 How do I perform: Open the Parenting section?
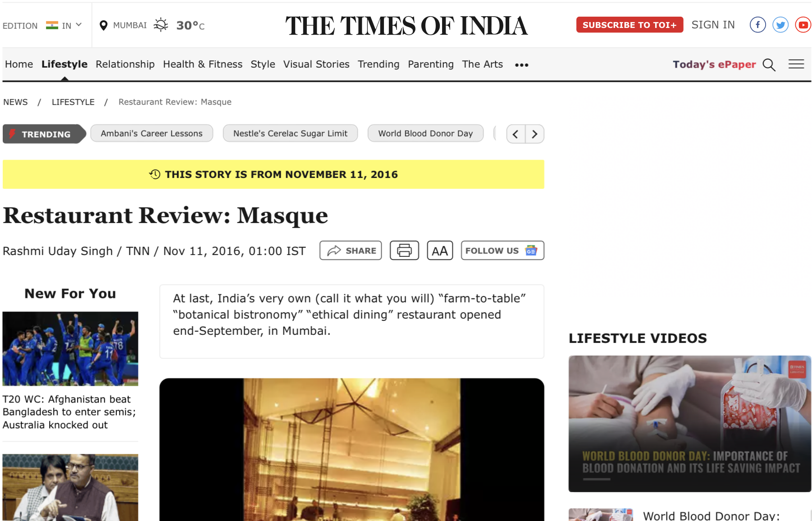431,64
